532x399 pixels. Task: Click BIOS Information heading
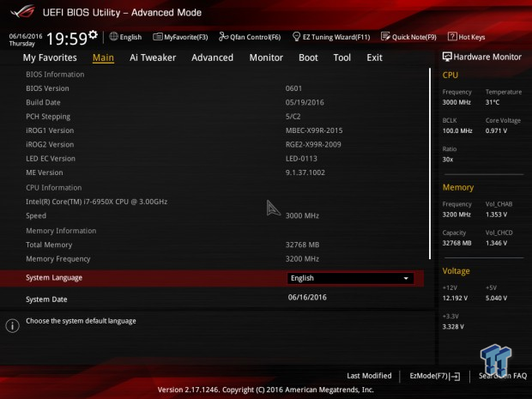[55, 75]
